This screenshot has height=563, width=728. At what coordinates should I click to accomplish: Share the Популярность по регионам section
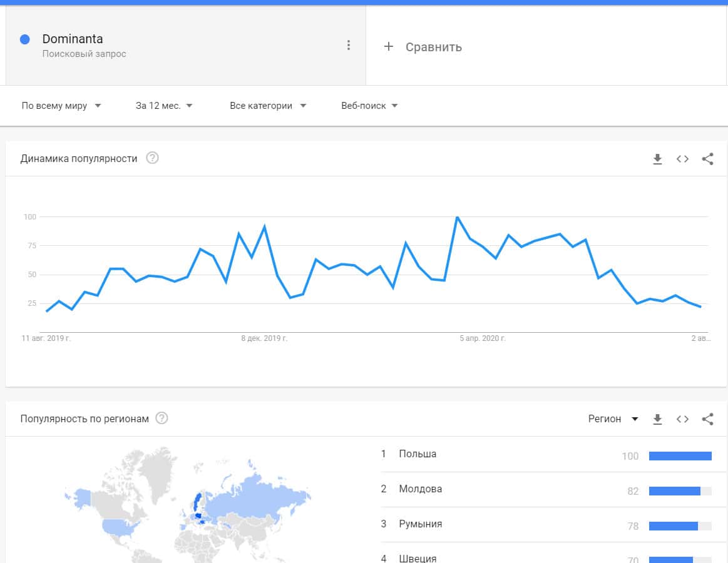(707, 419)
